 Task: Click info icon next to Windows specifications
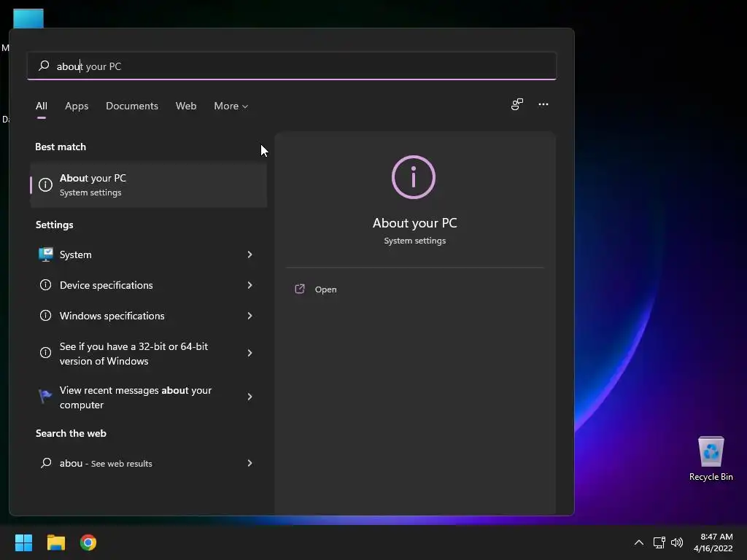click(x=45, y=315)
